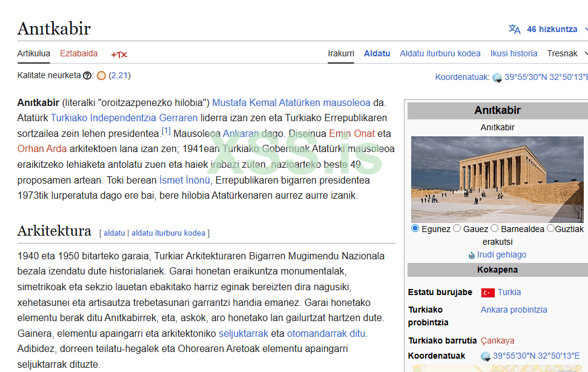Click the help icon beside Kalitate neurketa

coord(88,76)
